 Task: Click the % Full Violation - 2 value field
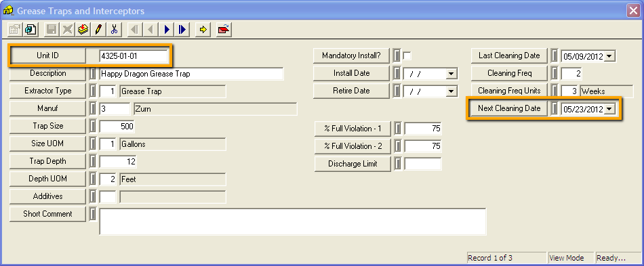[423, 146]
